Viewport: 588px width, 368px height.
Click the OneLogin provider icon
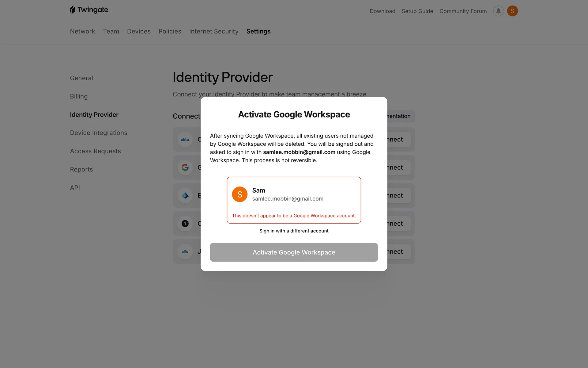point(185,224)
